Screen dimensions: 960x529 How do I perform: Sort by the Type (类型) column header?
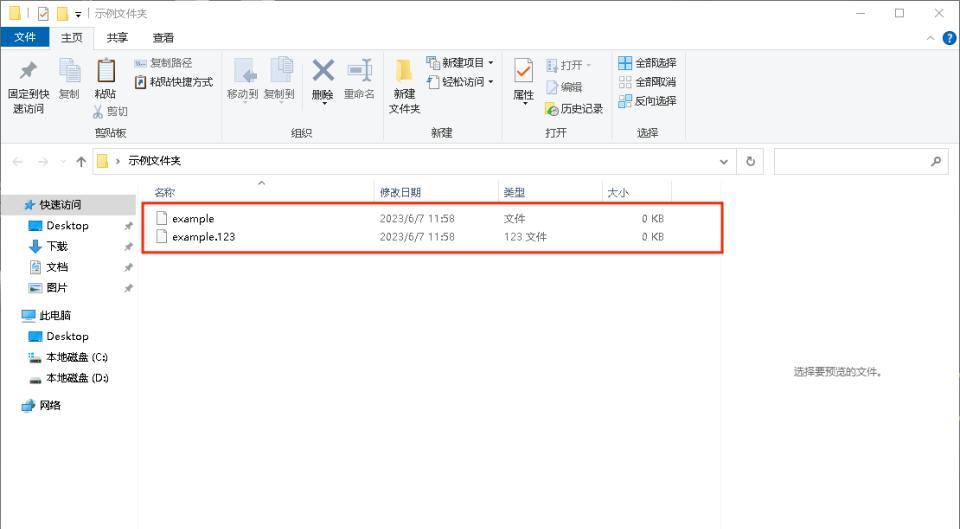pyautogui.click(x=514, y=192)
